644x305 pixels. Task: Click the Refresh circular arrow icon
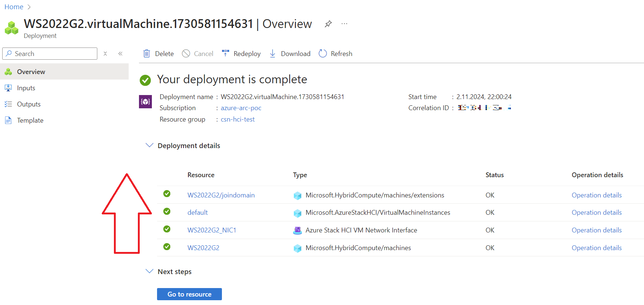point(323,54)
